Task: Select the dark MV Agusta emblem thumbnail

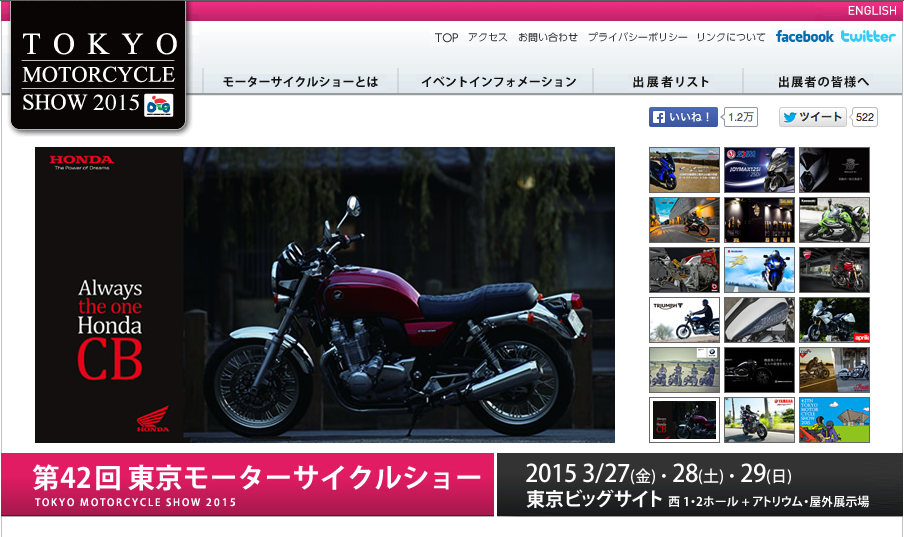Action: click(834, 170)
